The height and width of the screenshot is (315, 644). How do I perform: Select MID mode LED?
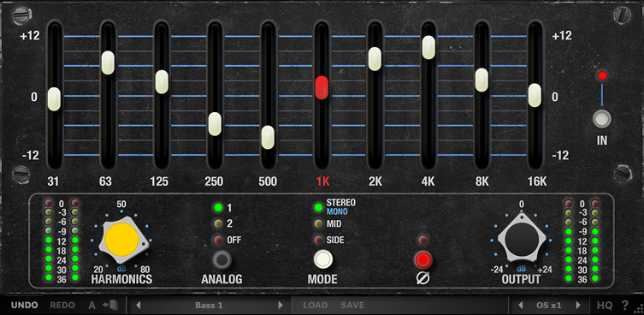pyautogui.click(x=318, y=223)
